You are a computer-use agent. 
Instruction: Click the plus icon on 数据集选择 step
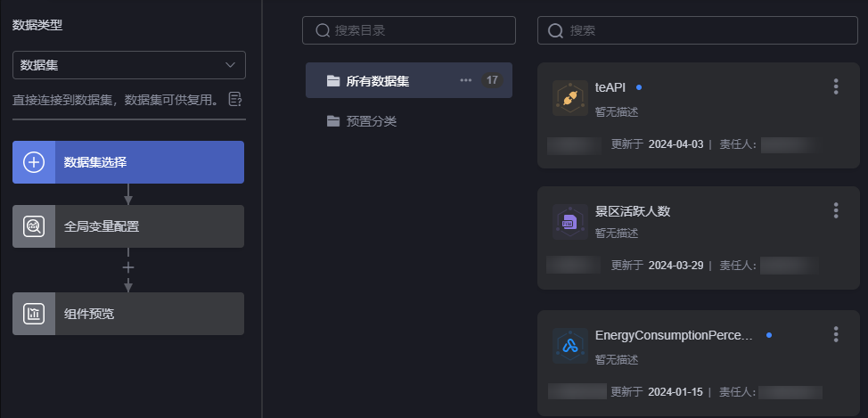click(34, 162)
